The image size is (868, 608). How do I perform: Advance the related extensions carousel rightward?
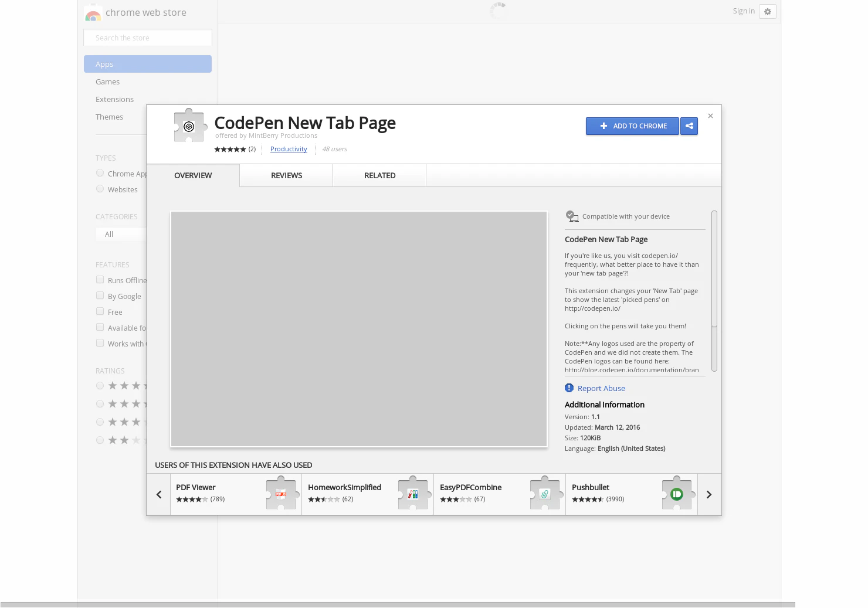(x=709, y=494)
